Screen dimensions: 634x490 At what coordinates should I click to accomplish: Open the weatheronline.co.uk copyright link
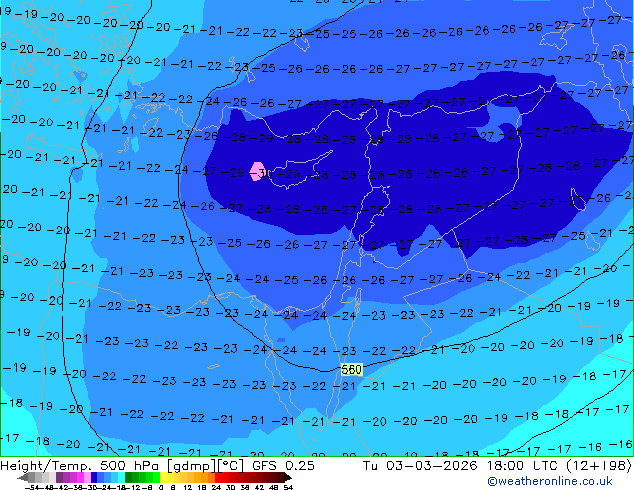click(549, 481)
